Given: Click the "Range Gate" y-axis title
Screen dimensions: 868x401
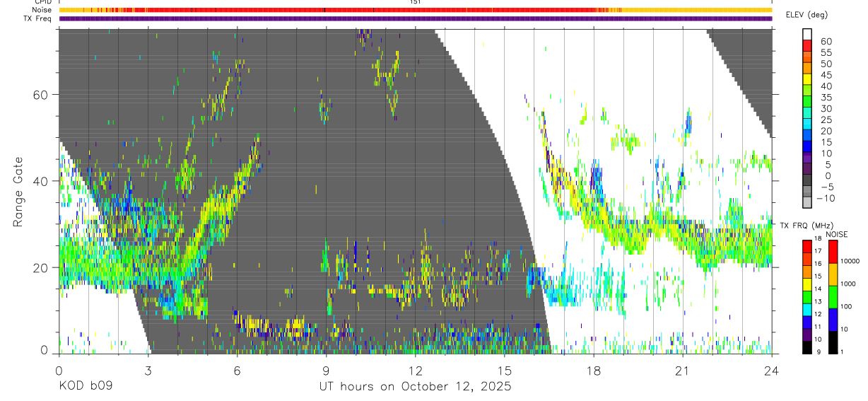Looking at the screenshot, I should coord(18,192).
